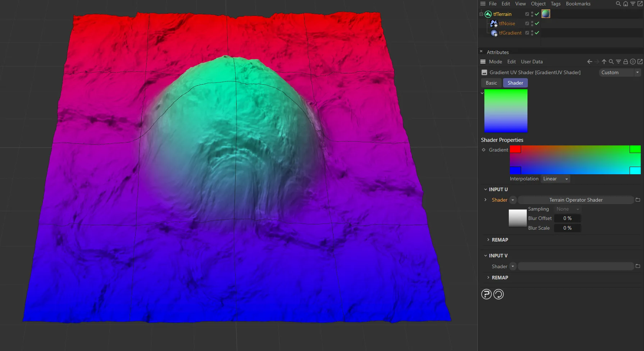This screenshot has width=644, height=351.
Task: Open search in the Object Manager
Action: pyautogui.click(x=618, y=4)
